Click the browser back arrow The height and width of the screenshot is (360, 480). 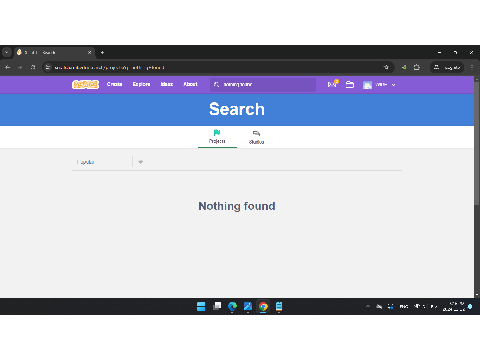(x=8, y=67)
